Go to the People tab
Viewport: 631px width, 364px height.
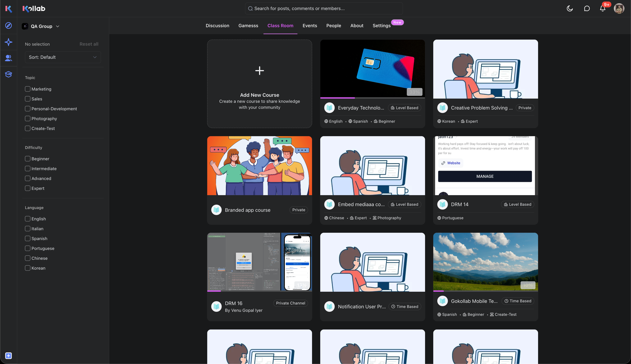pos(334,26)
